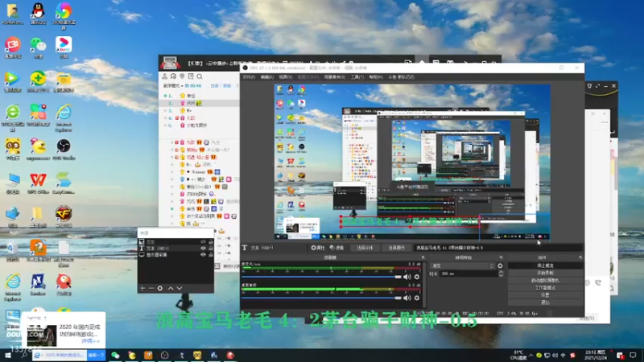644x362 pixels.
Task: Pop out the audio mixer dock
Action: pos(423,257)
